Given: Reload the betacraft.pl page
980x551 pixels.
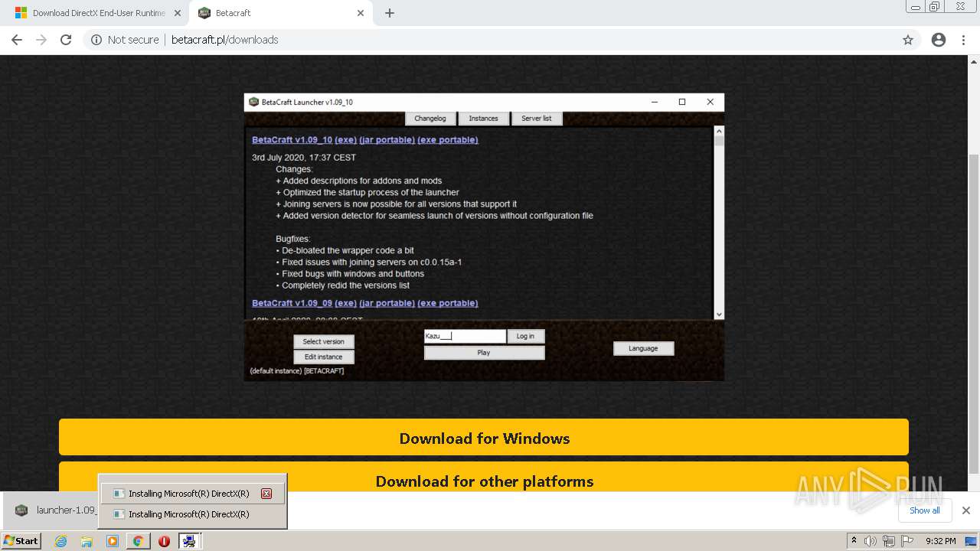Looking at the screenshot, I should click(x=66, y=40).
